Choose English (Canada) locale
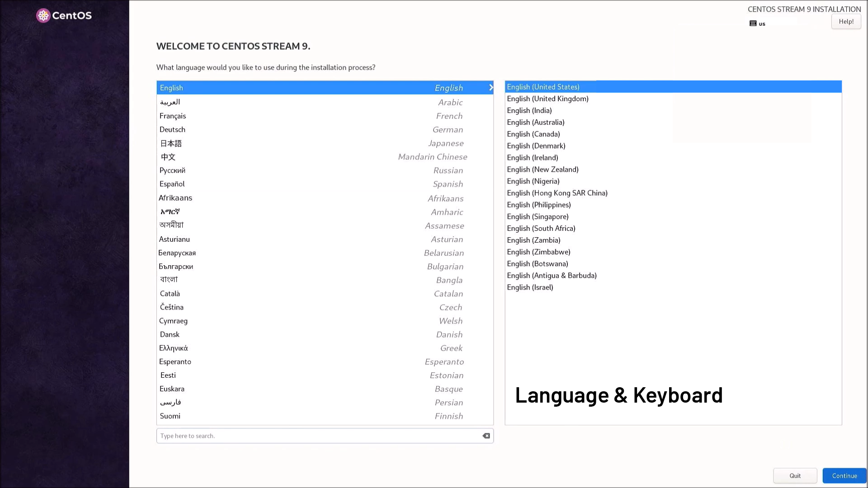Viewport: 868px width, 488px height. click(533, 134)
